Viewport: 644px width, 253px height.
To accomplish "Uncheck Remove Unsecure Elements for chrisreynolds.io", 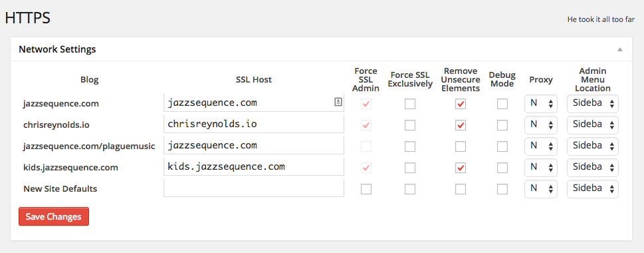I will pos(461,125).
